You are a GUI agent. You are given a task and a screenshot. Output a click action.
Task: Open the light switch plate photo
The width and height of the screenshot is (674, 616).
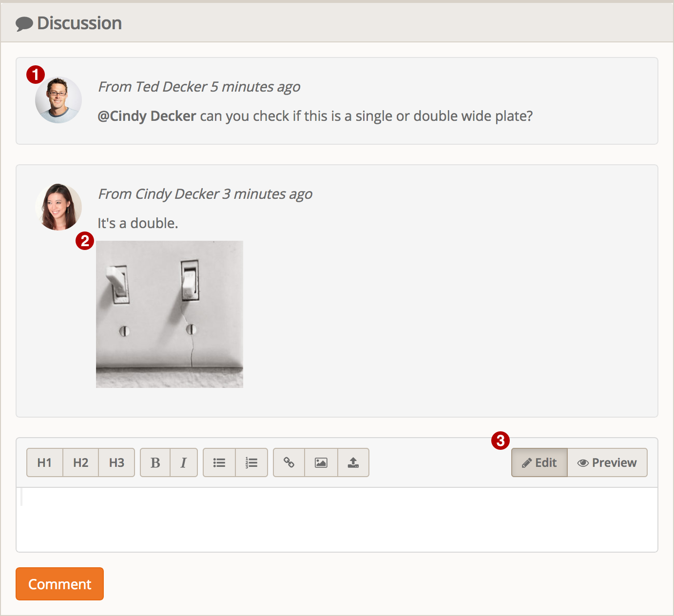tap(170, 314)
